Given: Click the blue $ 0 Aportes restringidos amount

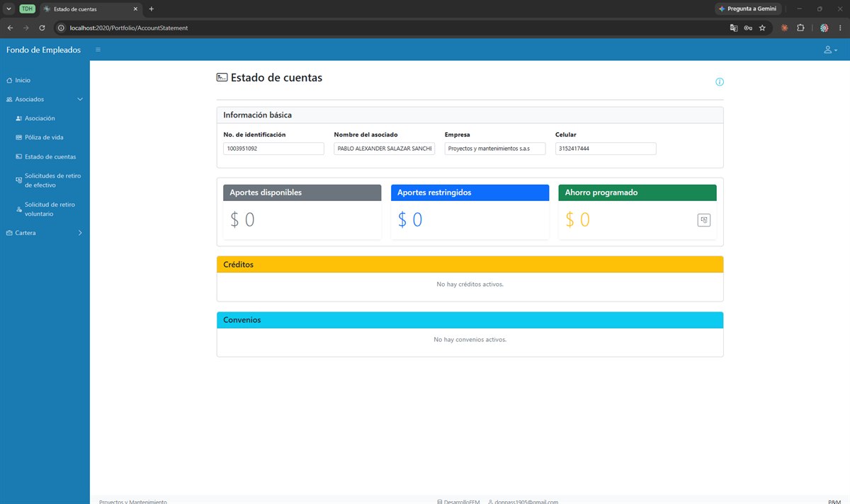Looking at the screenshot, I should pyautogui.click(x=409, y=220).
